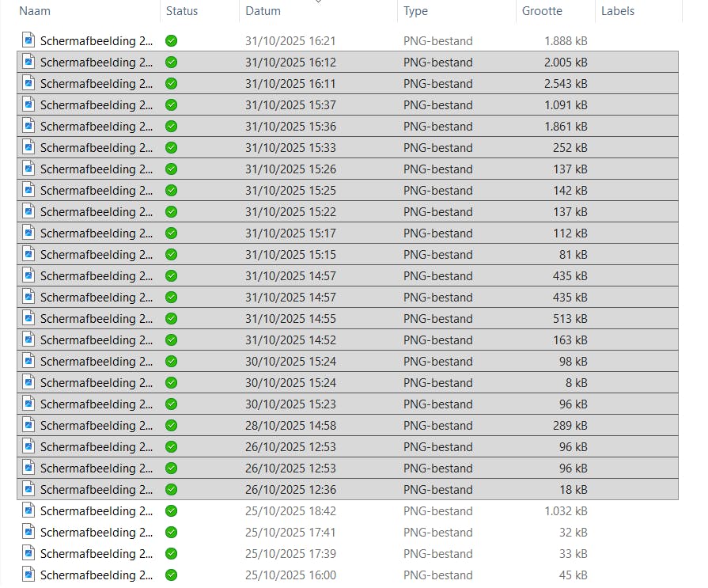The width and height of the screenshot is (708, 588).
Task: Select the PNG file icon dated 31/10/2025 15:26
Action: tap(28, 169)
